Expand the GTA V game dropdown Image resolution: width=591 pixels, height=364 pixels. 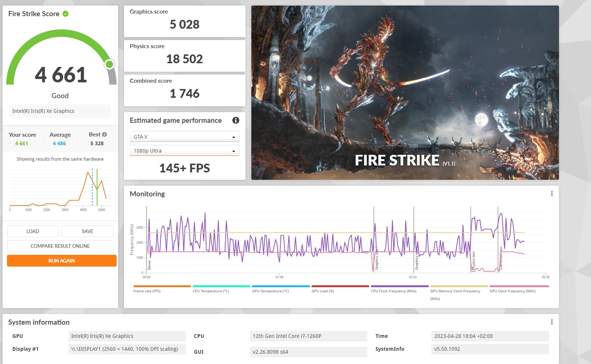pyautogui.click(x=184, y=137)
